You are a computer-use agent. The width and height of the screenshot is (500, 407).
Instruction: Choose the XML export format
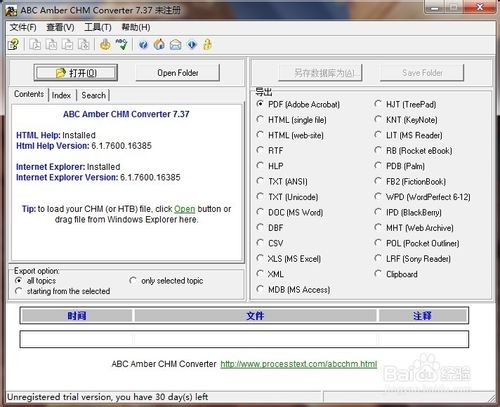point(270,274)
